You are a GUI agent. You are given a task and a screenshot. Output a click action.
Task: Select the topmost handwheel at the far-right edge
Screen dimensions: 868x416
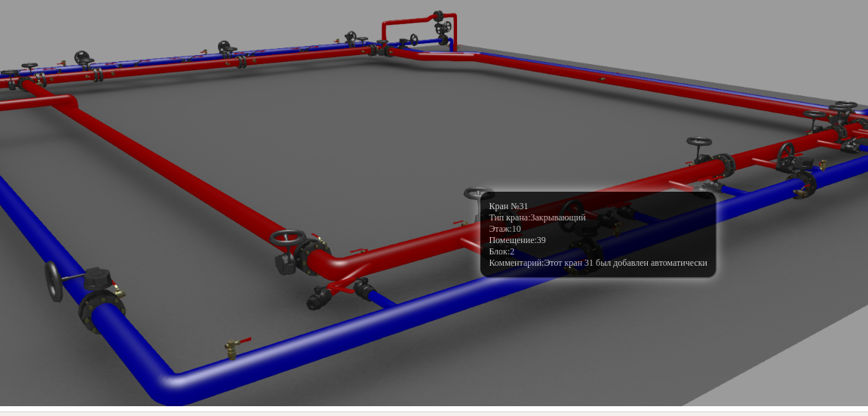pyautogui.click(x=846, y=104)
